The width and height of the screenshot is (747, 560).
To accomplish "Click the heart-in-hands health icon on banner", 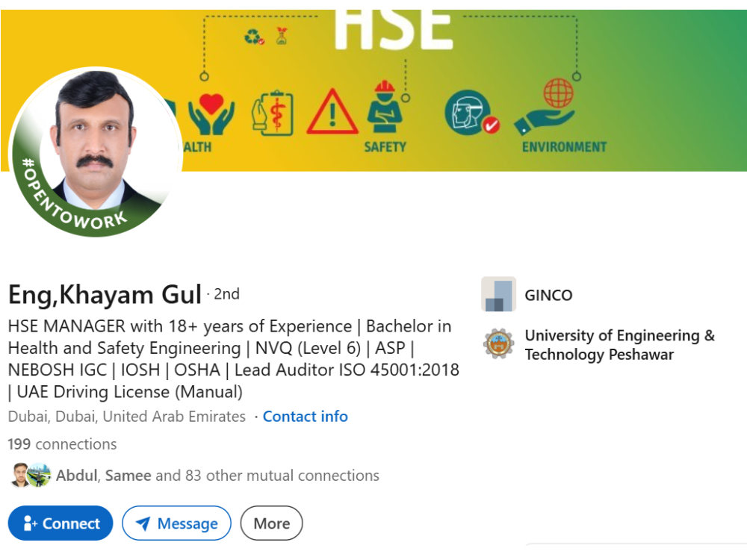I will [211, 114].
